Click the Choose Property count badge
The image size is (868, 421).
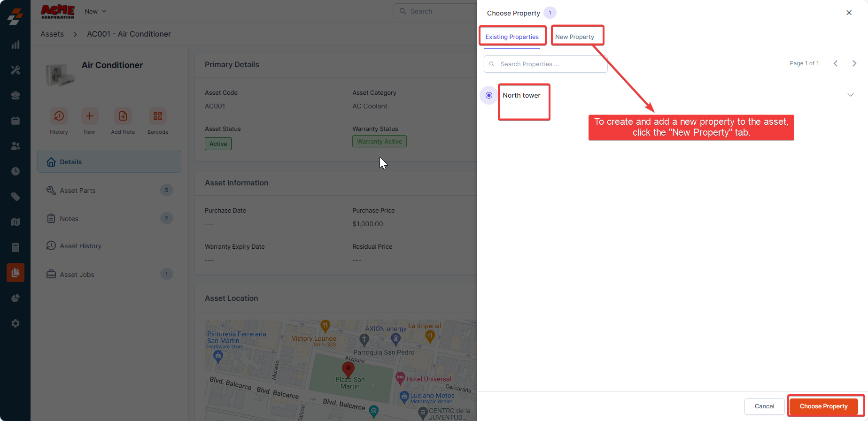[x=550, y=13]
